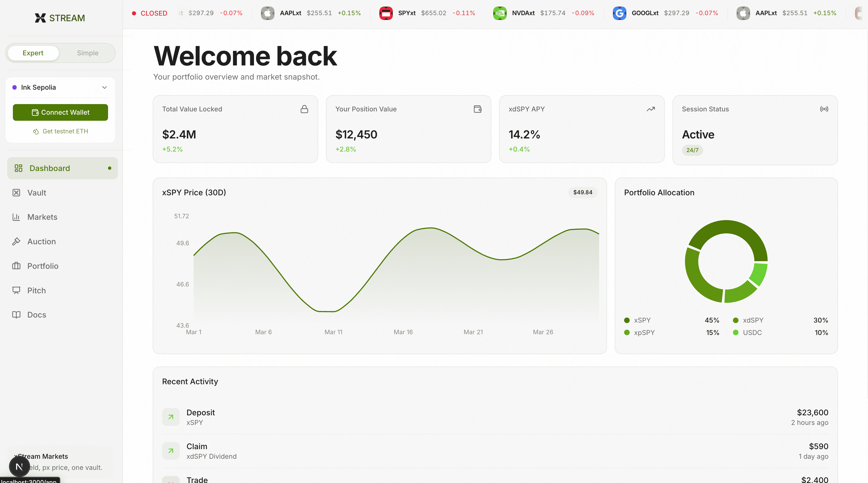
Task: Click the Connect Wallet button
Action: click(60, 112)
